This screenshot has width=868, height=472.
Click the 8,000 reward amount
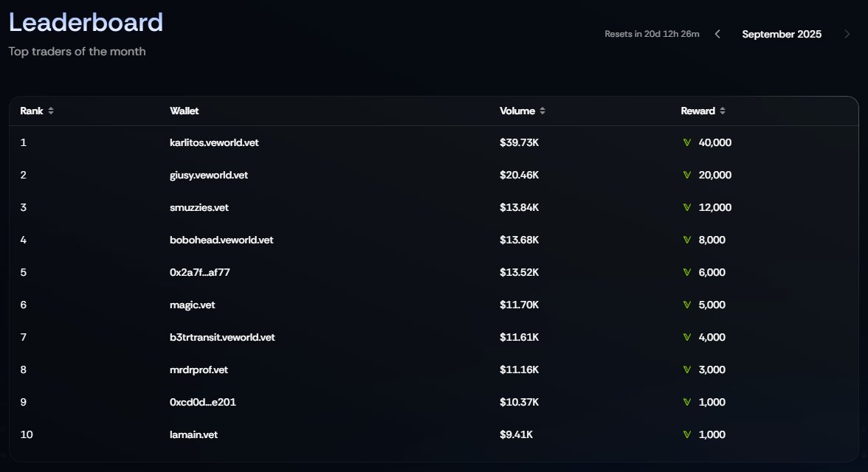(x=712, y=240)
